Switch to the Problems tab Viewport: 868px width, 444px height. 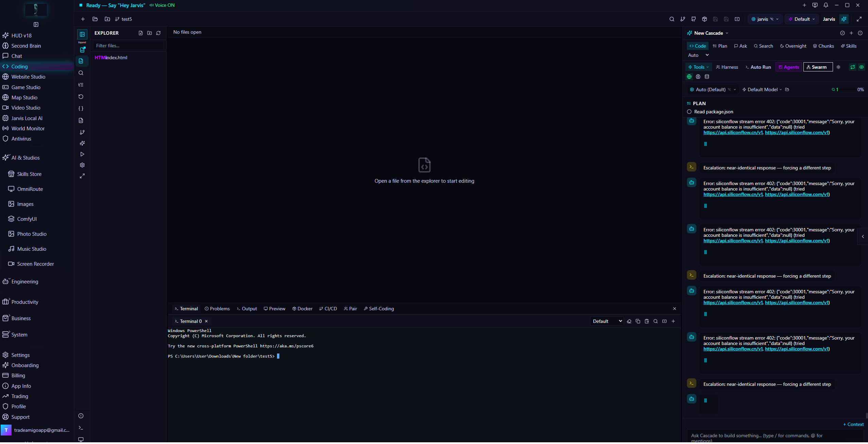[217, 309]
